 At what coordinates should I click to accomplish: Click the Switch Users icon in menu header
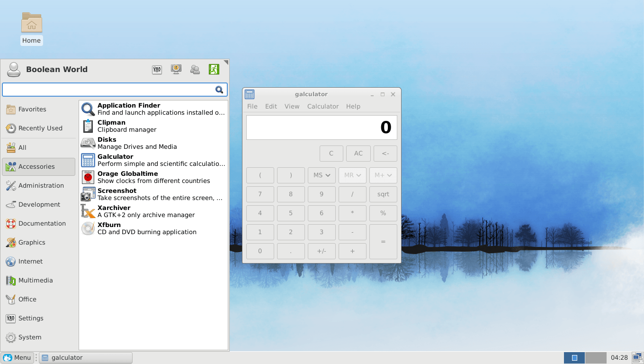point(195,70)
